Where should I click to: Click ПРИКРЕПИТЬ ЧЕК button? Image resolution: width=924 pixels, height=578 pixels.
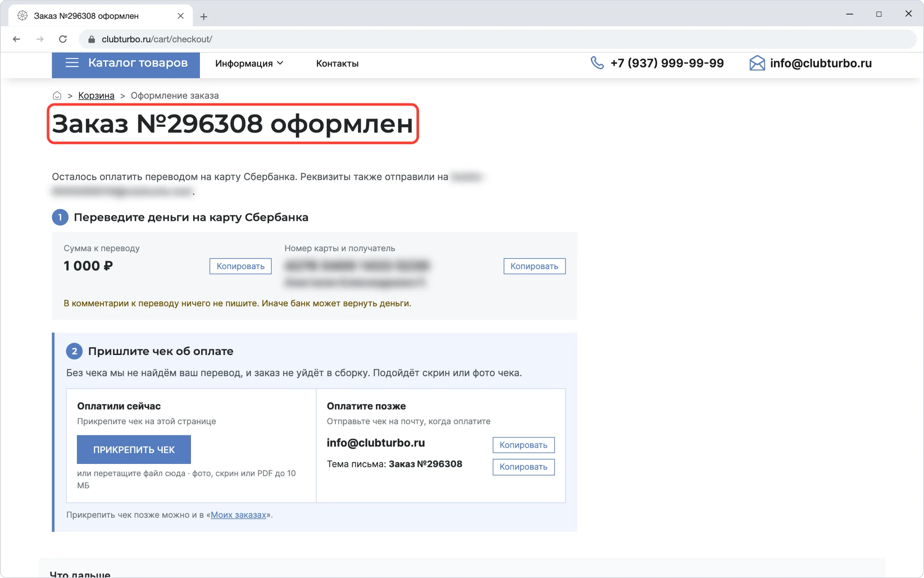[x=134, y=449]
